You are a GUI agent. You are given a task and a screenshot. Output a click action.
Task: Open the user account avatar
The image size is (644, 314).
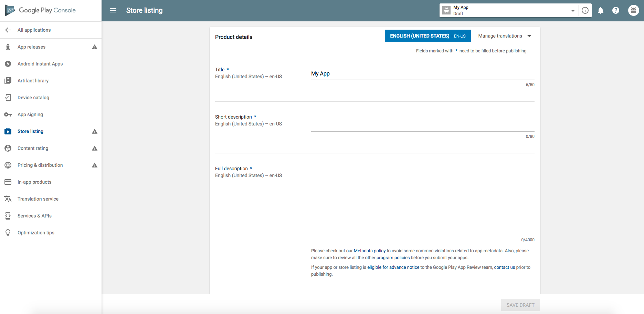tap(633, 10)
